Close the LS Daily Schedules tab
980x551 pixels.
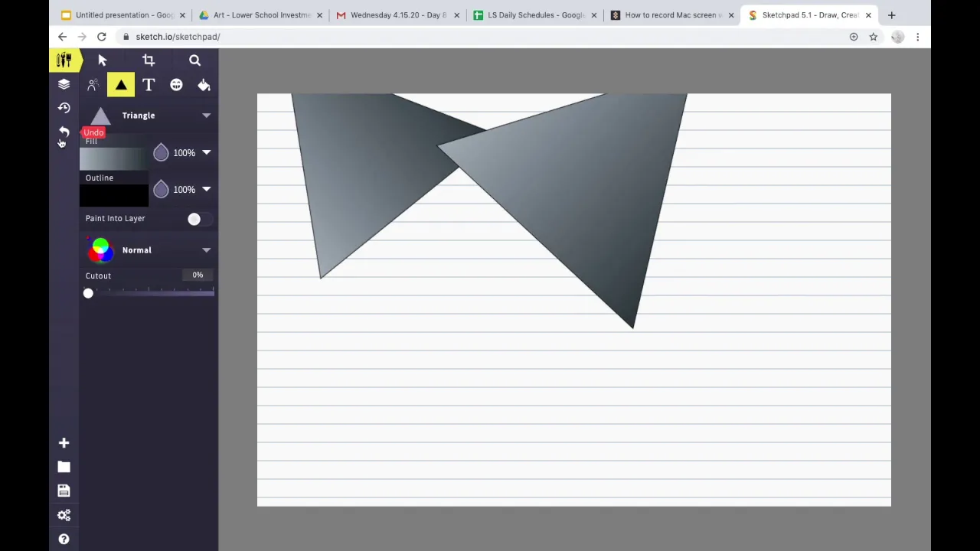coord(593,15)
